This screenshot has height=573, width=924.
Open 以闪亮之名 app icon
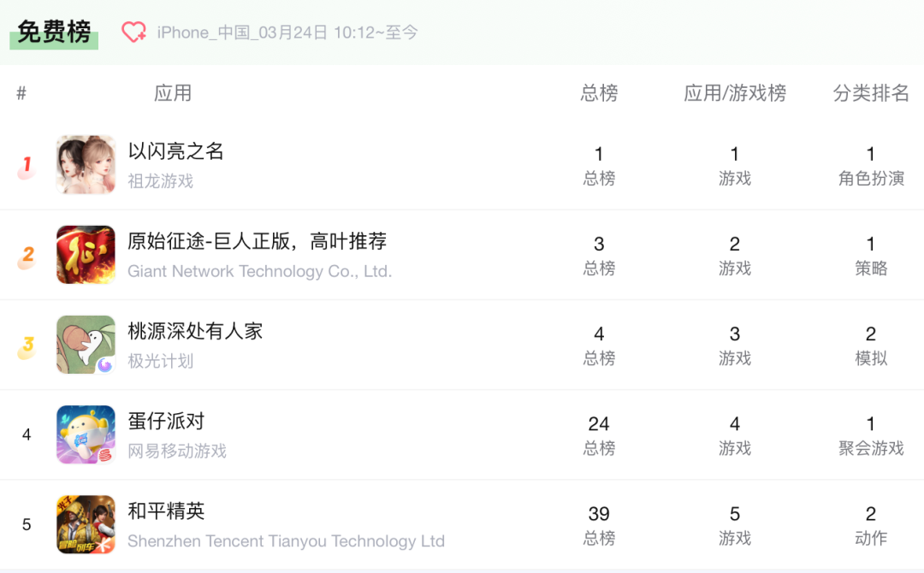tap(86, 165)
